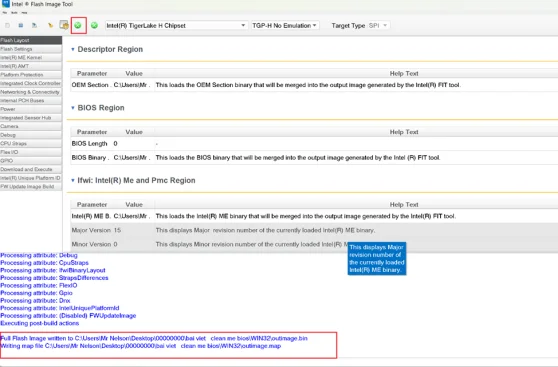Click the red-highlighted green Build image icon
Screen dimensions: 558x367
78,25
